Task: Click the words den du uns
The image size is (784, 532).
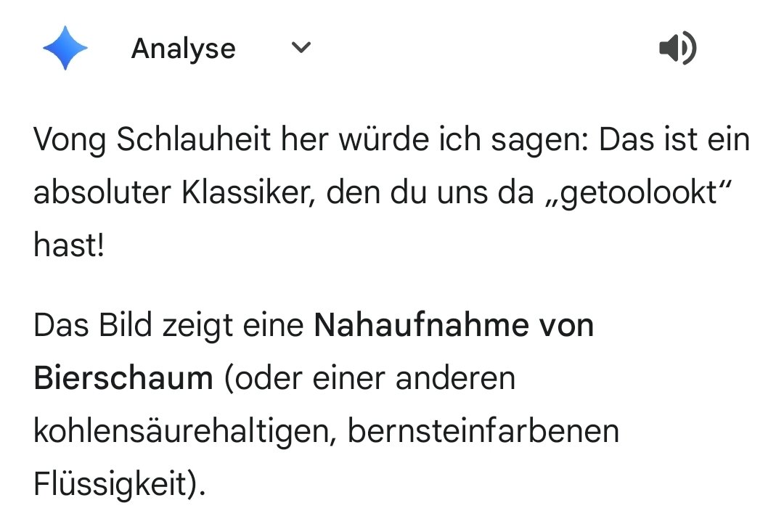Action: click(x=405, y=194)
